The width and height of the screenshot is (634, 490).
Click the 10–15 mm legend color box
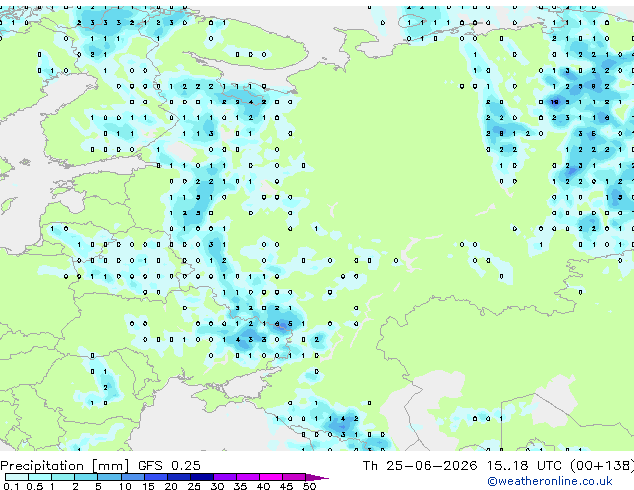[x=133, y=477]
